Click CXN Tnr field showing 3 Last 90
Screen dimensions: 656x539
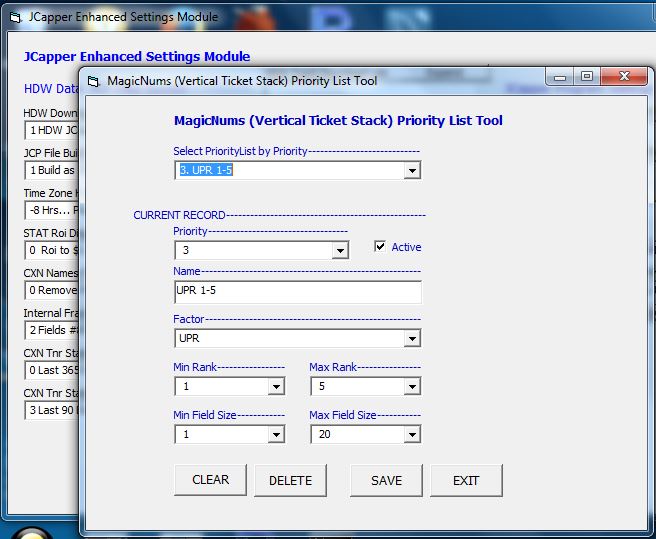click(51, 410)
